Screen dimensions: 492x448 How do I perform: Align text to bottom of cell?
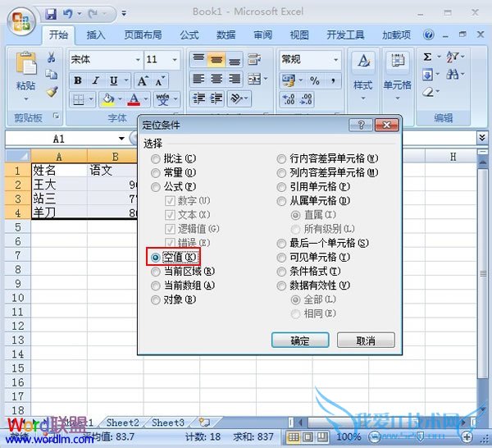point(235,59)
